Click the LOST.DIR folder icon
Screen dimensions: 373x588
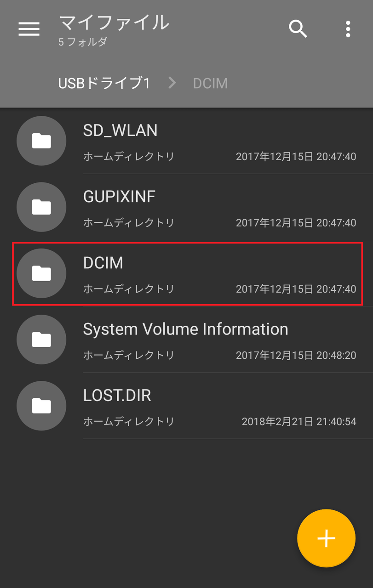click(41, 406)
